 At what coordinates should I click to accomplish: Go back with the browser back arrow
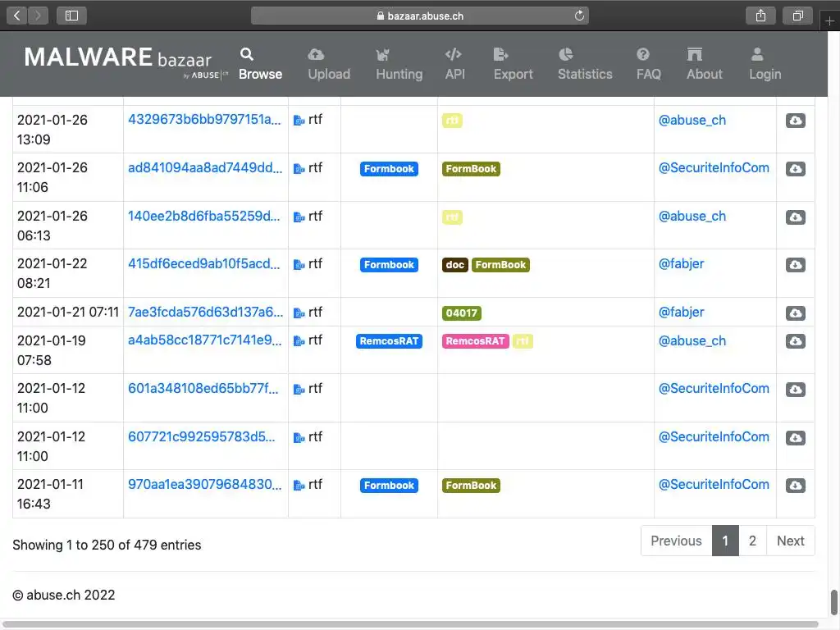pyautogui.click(x=17, y=16)
